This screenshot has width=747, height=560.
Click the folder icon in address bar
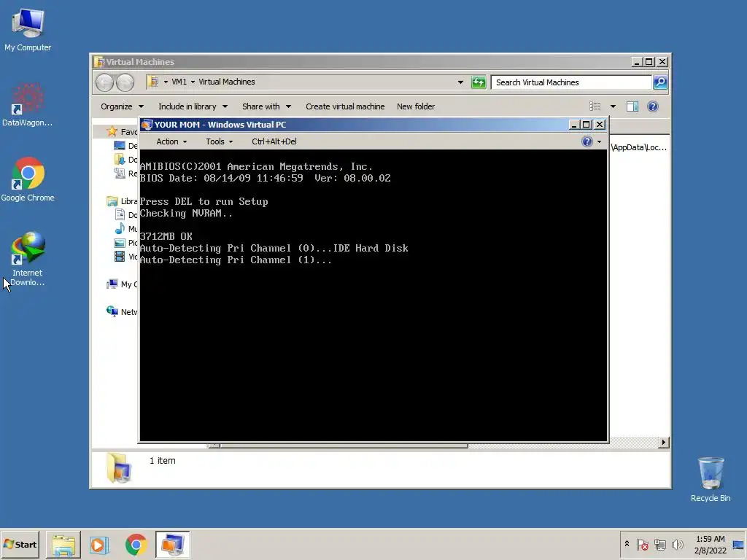pos(153,82)
